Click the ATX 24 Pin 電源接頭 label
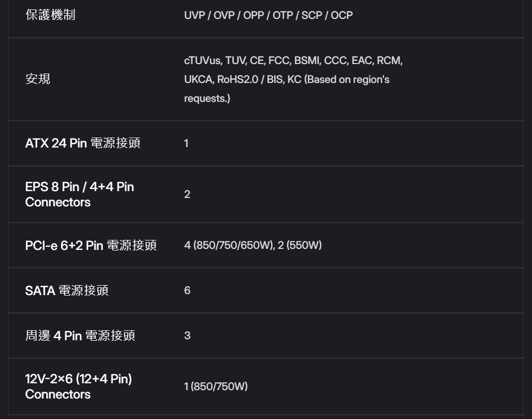Screen dimensions: 532x419 pos(82,143)
